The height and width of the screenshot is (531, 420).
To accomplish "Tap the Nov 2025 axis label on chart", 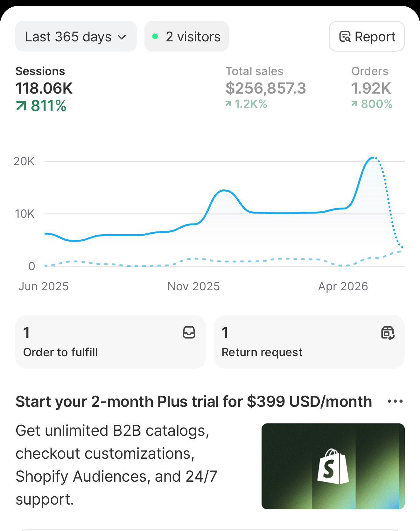I will [193, 287].
